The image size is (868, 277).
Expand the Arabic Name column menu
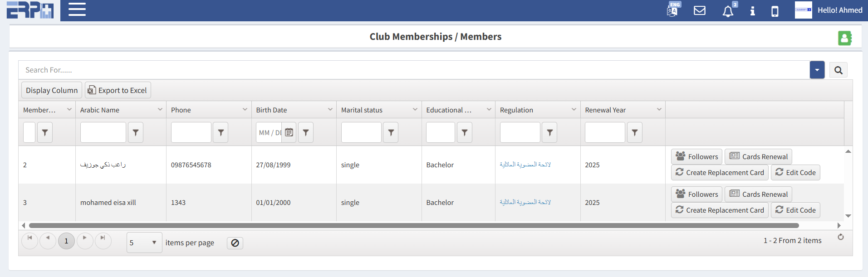(x=160, y=110)
